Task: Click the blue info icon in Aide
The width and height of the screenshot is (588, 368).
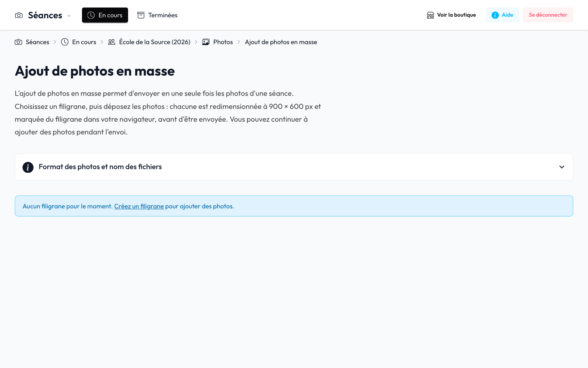Action: pyautogui.click(x=495, y=15)
